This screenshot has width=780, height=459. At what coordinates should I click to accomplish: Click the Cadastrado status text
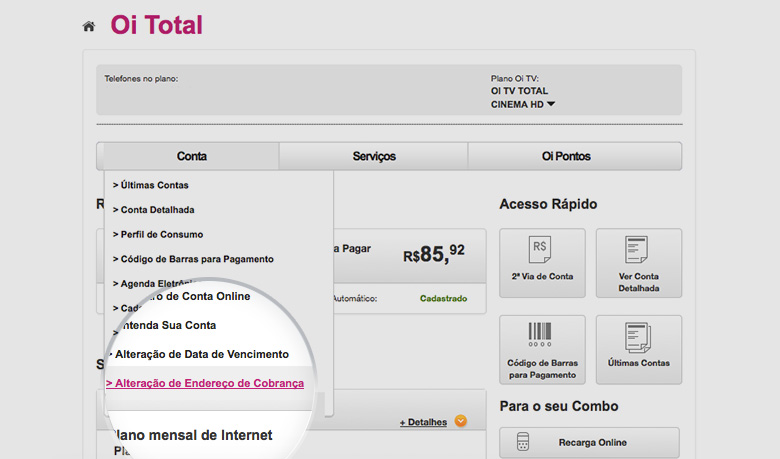[x=443, y=298]
